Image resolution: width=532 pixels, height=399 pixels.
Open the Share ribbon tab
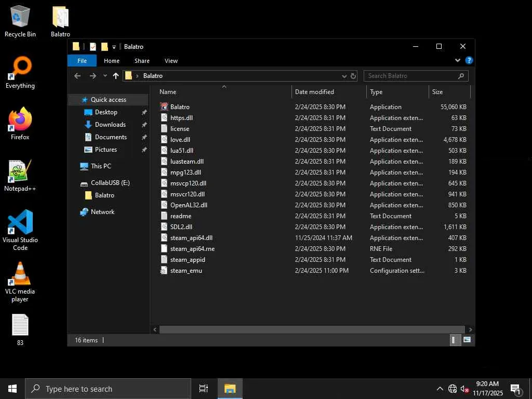142,61
